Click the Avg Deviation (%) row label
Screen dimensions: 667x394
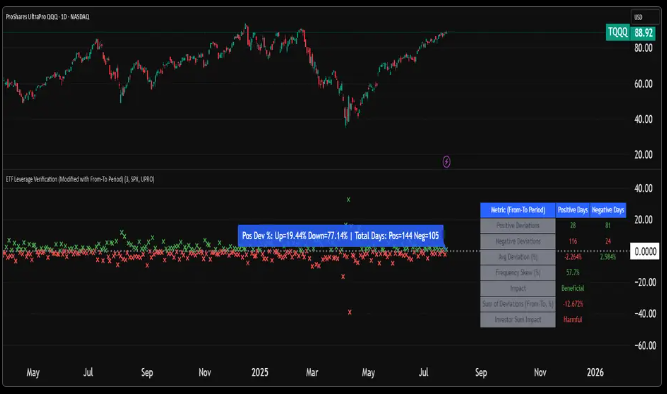518,257
